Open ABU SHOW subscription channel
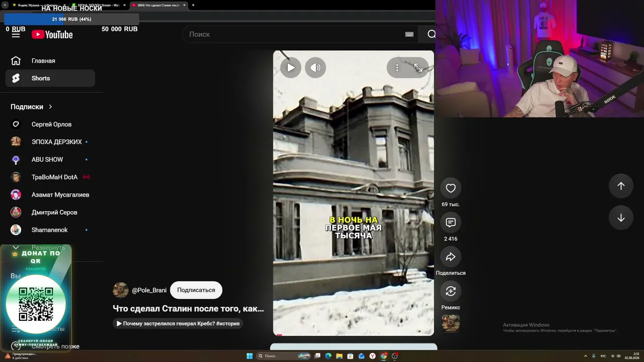The width and height of the screenshot is (644, 362). coord(50,159)
